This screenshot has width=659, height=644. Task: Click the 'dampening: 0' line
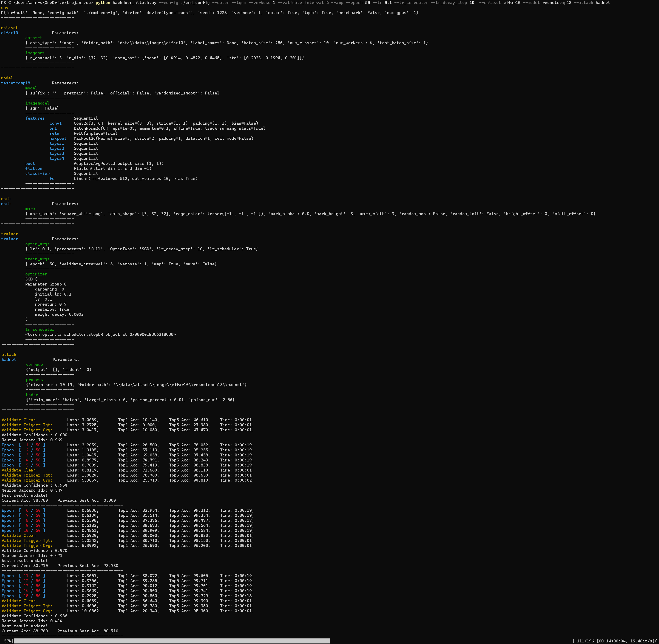[49, 289]
